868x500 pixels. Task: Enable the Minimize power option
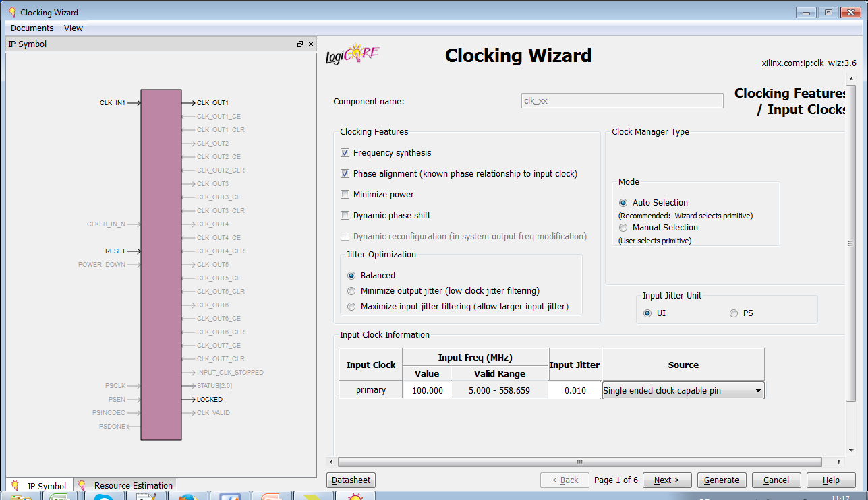coord(345,195)
